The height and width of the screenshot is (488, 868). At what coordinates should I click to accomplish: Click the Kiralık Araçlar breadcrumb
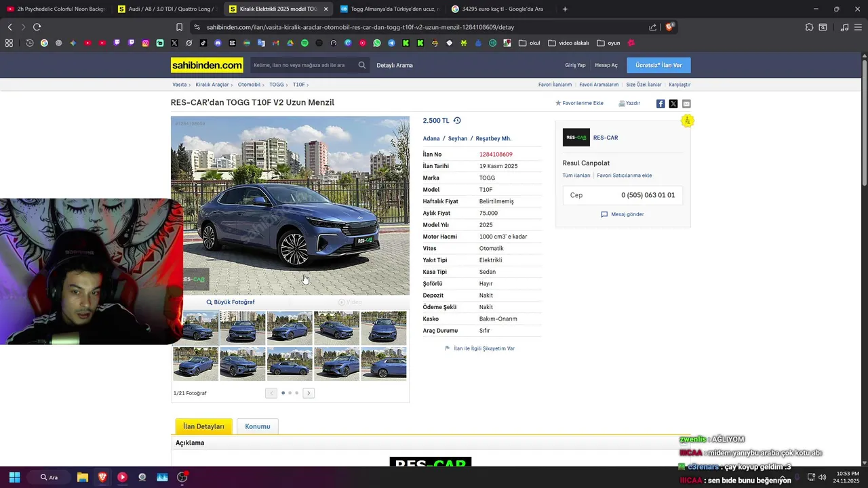click(212, 85)
